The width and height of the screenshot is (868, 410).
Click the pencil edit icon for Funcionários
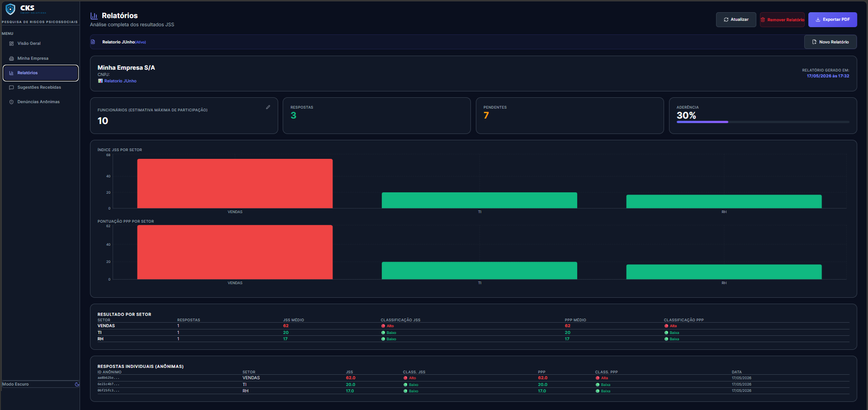point(268,107)
